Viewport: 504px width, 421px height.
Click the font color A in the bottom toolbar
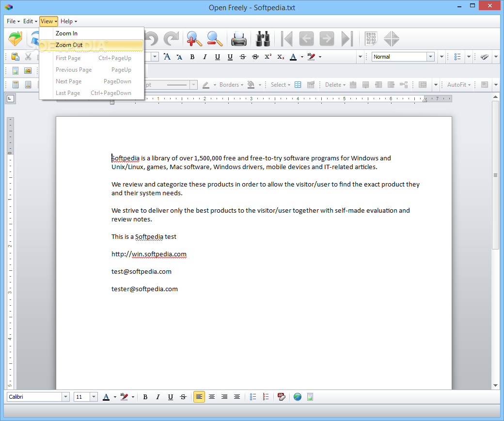[x=106, y=397]
